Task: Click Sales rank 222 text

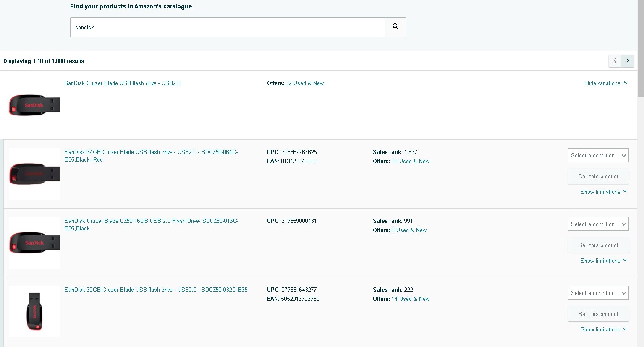Action: tap(393, 290)
